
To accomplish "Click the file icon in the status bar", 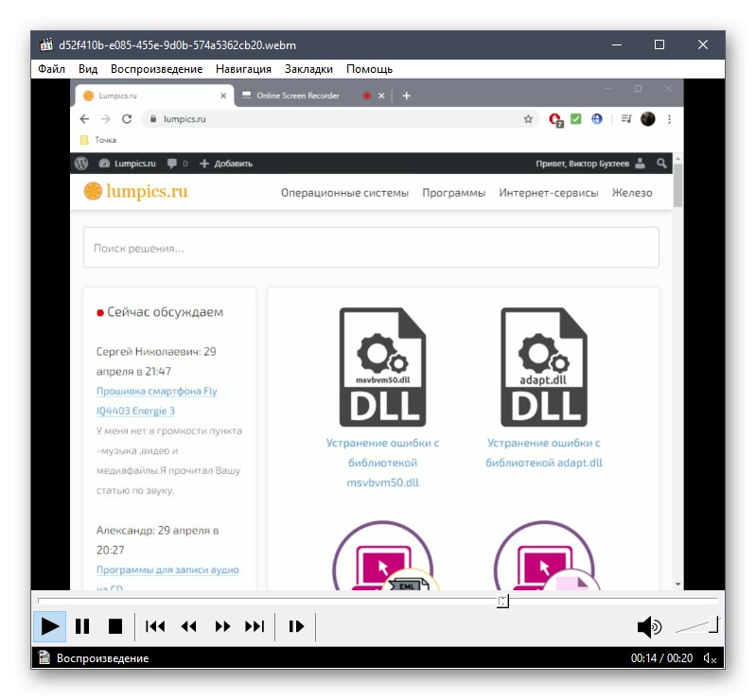I will (x=44, y=657).
